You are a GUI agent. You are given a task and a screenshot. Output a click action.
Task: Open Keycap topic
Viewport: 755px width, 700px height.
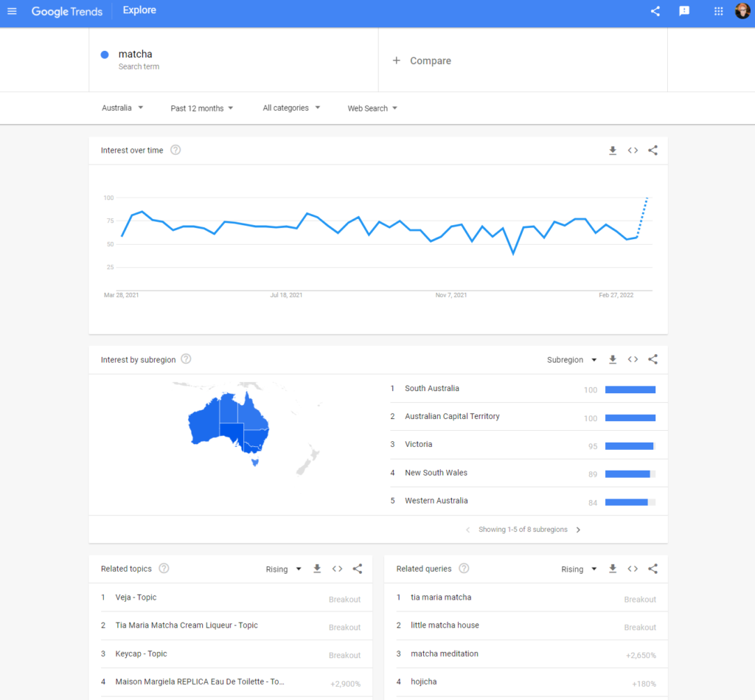point(141,654)
